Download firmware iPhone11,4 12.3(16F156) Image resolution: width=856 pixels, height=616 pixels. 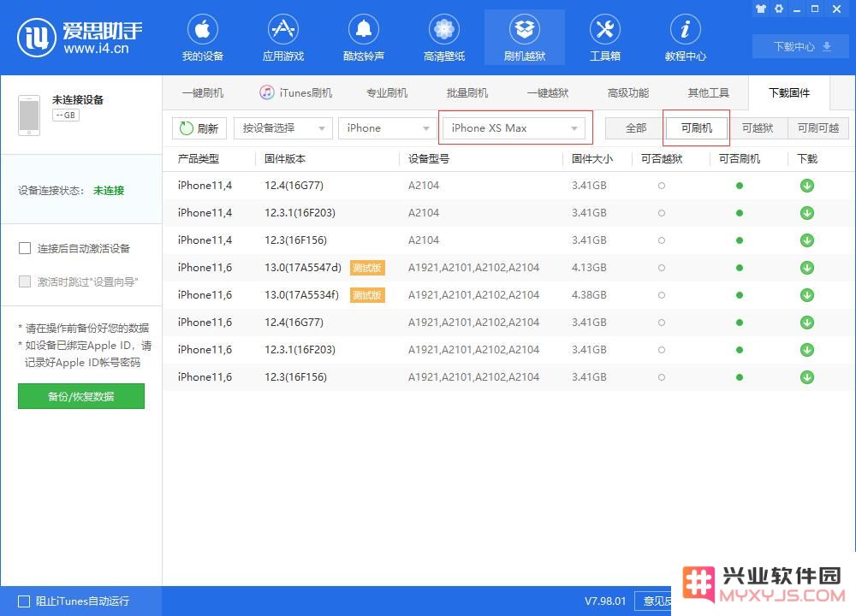point(807,240)
